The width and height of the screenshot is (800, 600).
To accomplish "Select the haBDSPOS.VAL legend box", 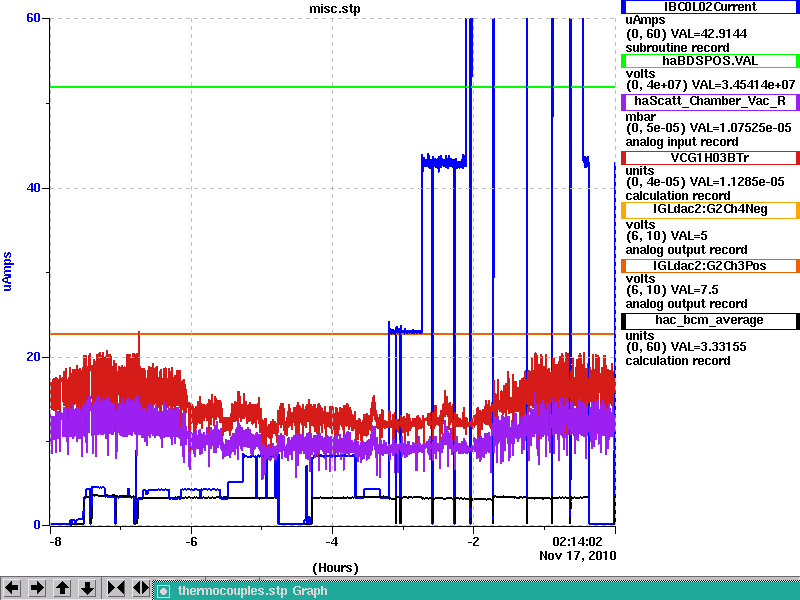I will point(710,61).
